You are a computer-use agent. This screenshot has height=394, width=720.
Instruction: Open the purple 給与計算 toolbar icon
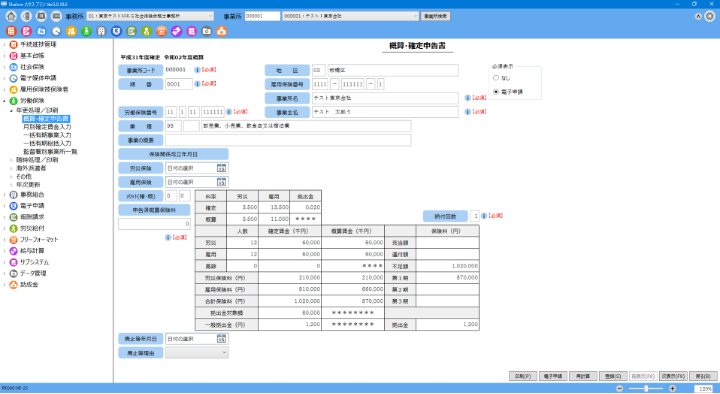tap(177, 31)
